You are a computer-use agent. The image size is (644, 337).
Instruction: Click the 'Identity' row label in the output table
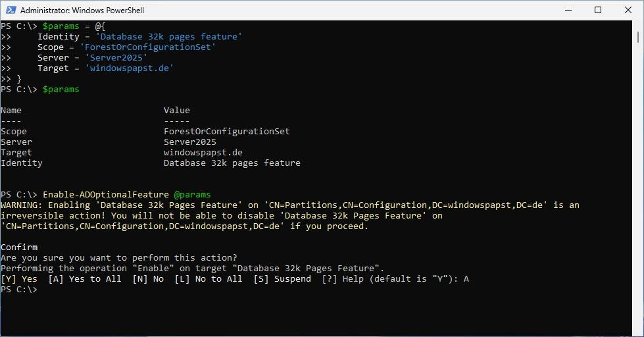tap(22, 163)
